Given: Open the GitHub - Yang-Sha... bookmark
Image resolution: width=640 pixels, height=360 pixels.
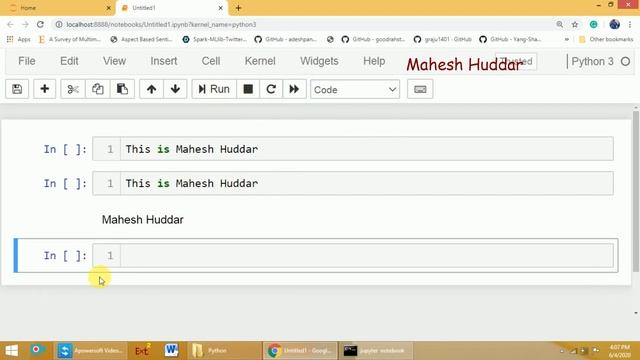Looking at the screenshot, I should [510, 39].
